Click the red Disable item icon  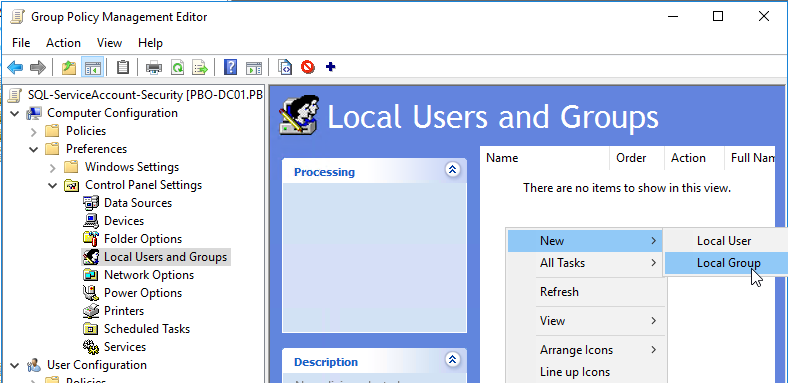308,67
